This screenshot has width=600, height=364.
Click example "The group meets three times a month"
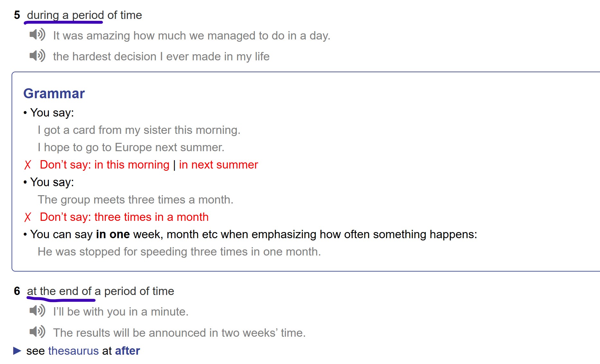coord(136,200)
